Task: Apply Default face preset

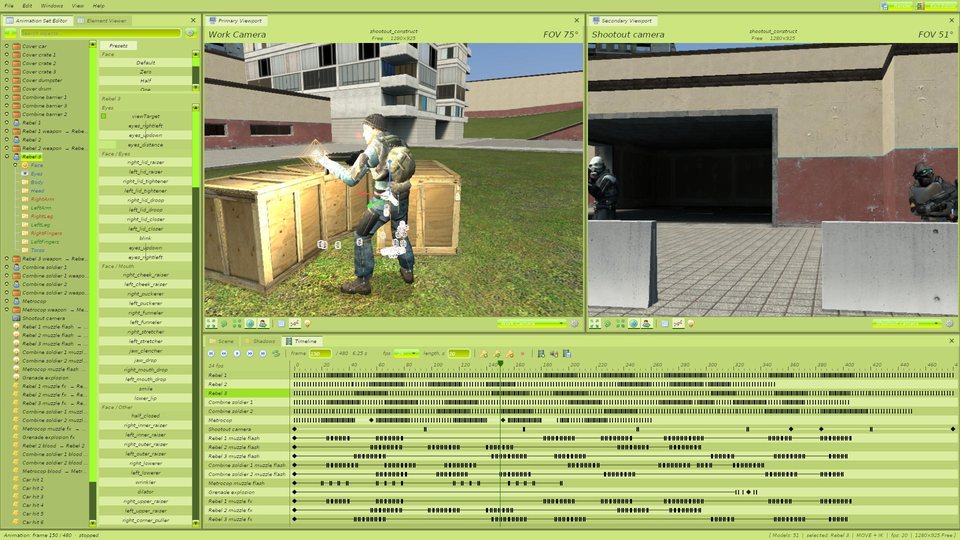Action: pos(145,62)
